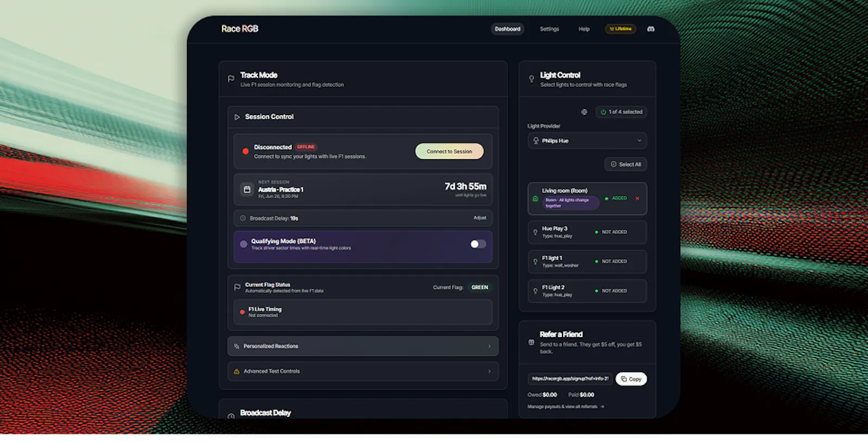868x442 pixels.
Task: Click the OFFLINE status badge
Action: tap(306, 147)
